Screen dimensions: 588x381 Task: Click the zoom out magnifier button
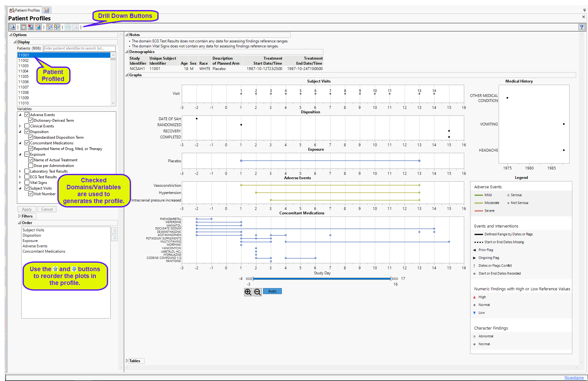257,292
